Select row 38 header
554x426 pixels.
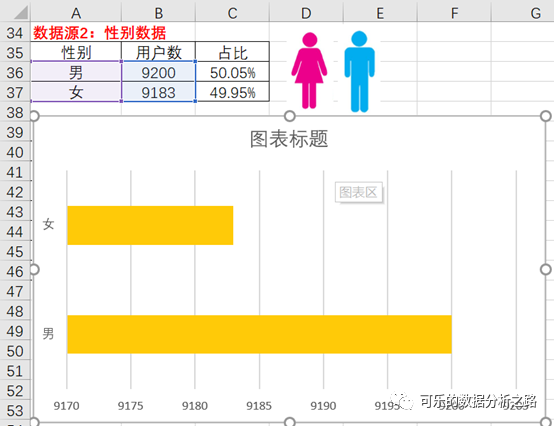click(x=15, y=112)
